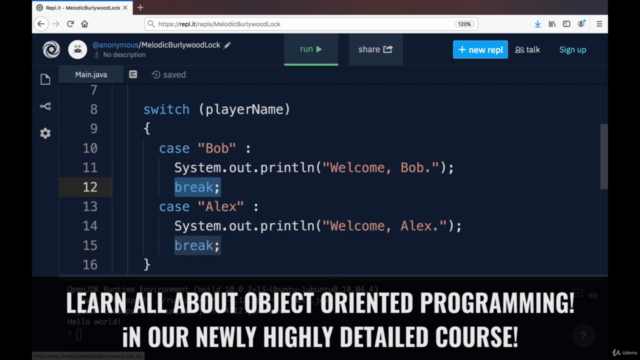Click the "Bob" case string

point(217,148)
